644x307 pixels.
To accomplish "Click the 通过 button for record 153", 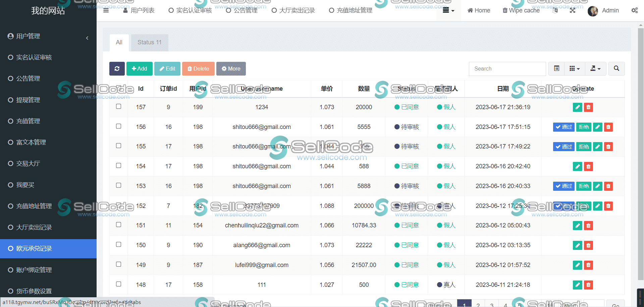I will [563, 186].
